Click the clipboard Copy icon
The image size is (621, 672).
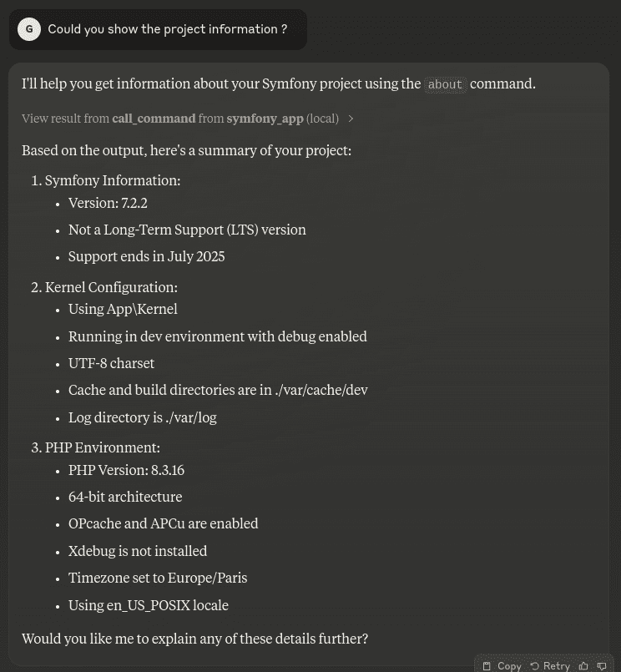pyautogui.click(x=487, y=665)
